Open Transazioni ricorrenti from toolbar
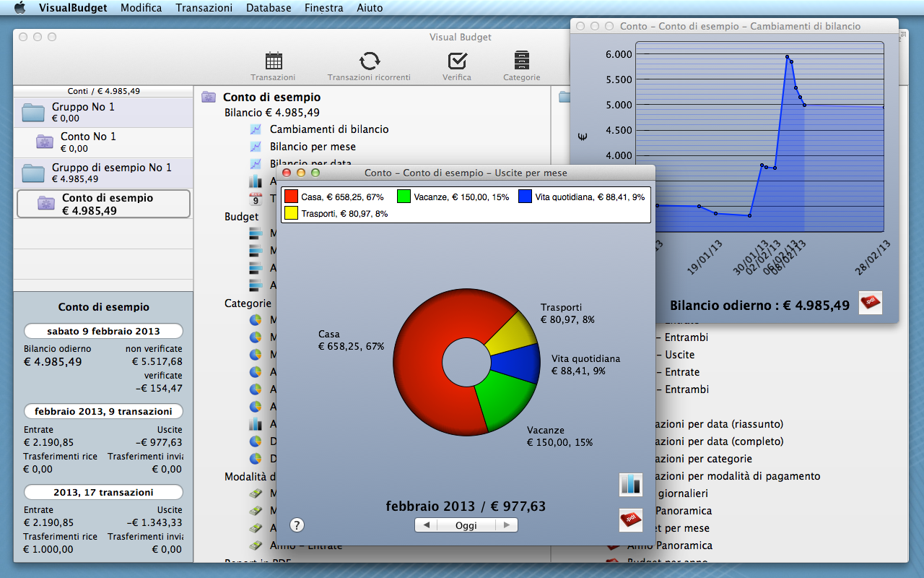 click(369, 60)
